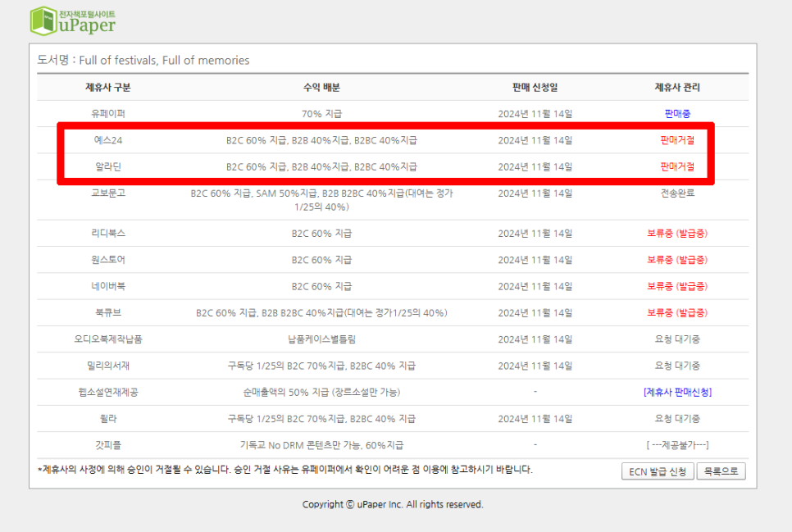Click the 수익 배분 column header
Image resolution: width=792 pixels, height=532 pixels.
(x=321, y=88)
